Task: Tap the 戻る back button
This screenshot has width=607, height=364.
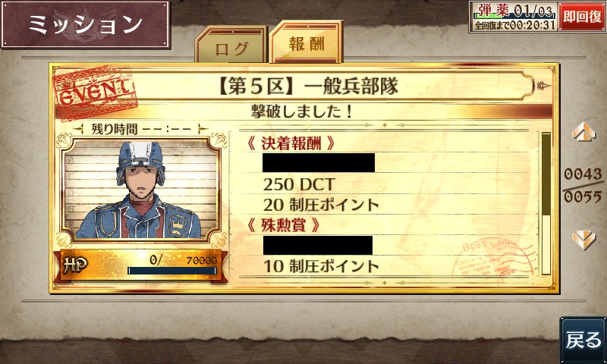Action: [583, 340]
